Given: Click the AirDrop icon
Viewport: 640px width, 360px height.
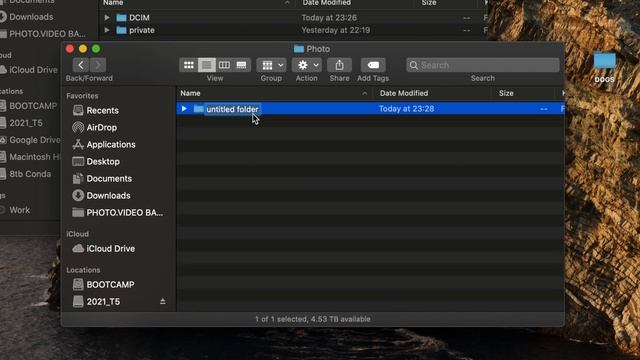Looking at the screenshot, I should (x=78, y=127).
